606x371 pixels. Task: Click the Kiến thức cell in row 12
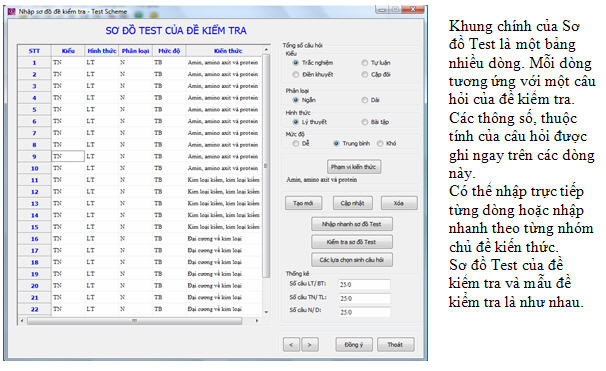tap(224, 191)
